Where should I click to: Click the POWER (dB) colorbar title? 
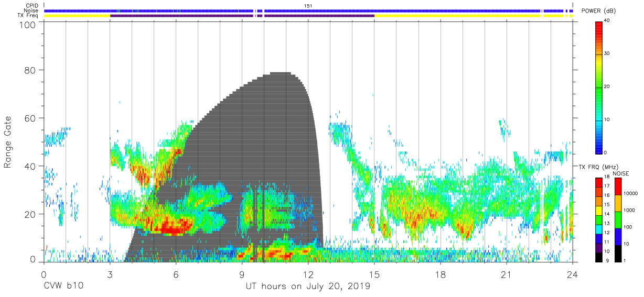pos(599,11)
